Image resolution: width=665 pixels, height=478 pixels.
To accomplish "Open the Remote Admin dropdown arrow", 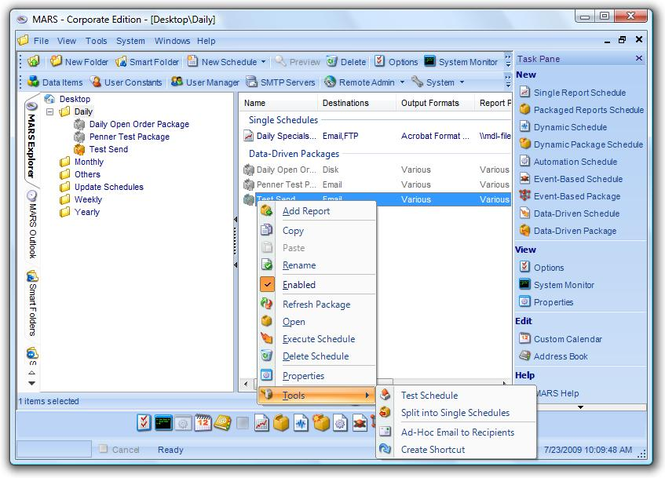I will click(402, 82).
